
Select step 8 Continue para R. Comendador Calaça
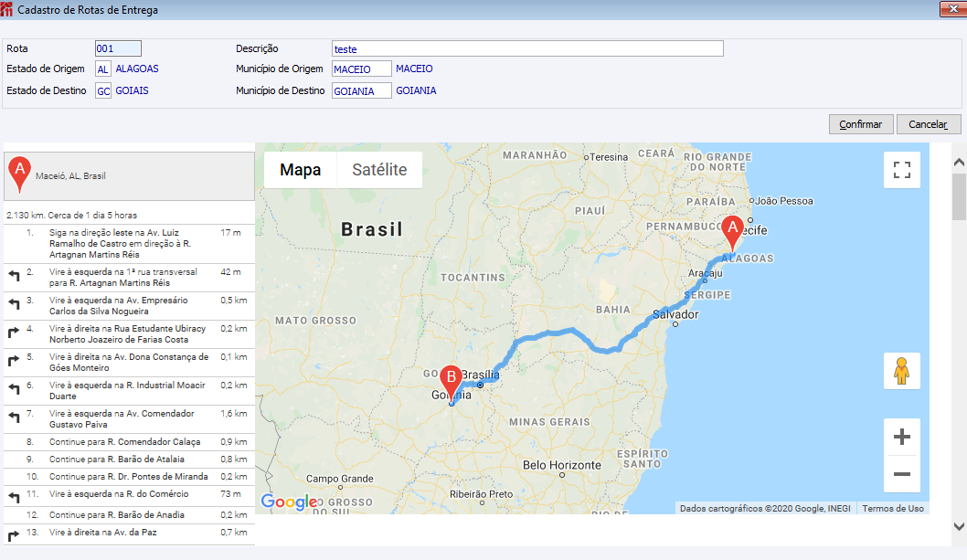click(130, 442)
